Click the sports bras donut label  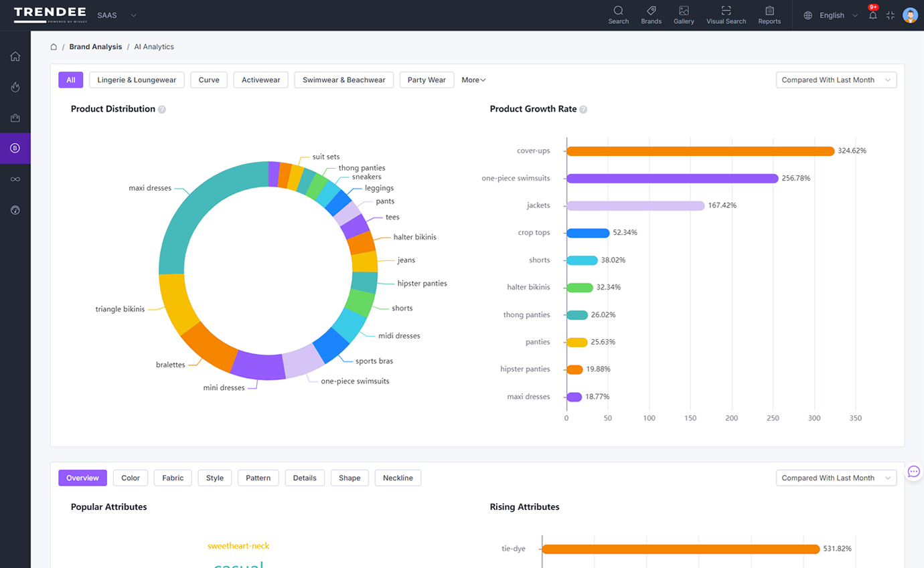[x=374, y=361]
